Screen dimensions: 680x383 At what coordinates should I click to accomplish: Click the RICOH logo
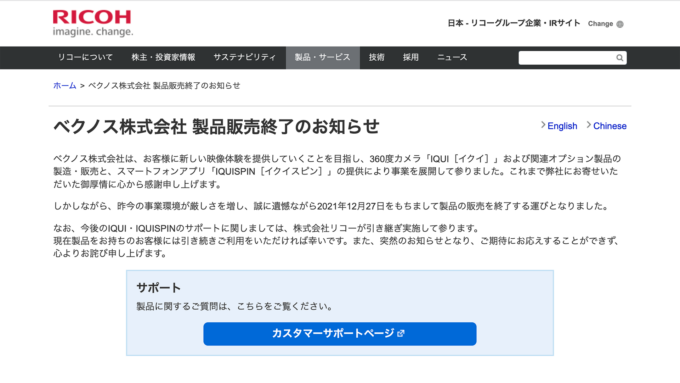pyautogui.click(x=92, y=17)
